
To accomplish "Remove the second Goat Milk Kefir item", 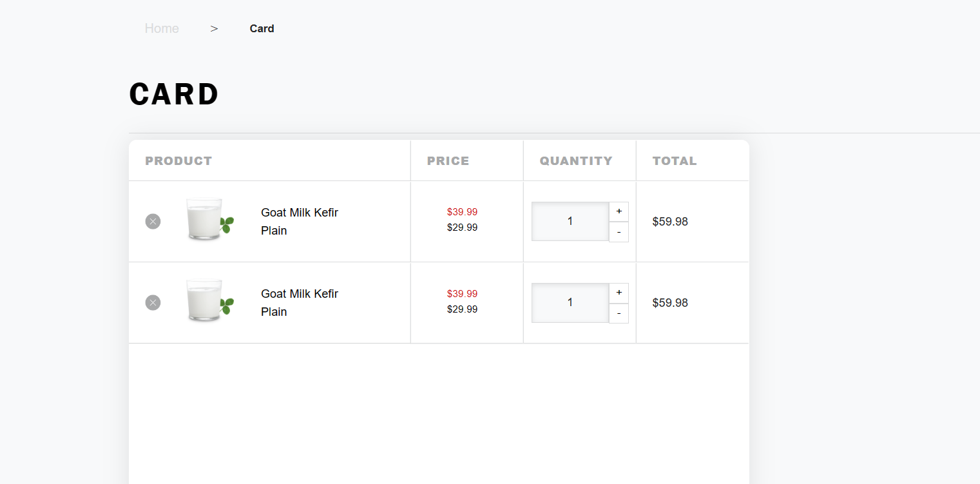I will click(x=153, y=303).
